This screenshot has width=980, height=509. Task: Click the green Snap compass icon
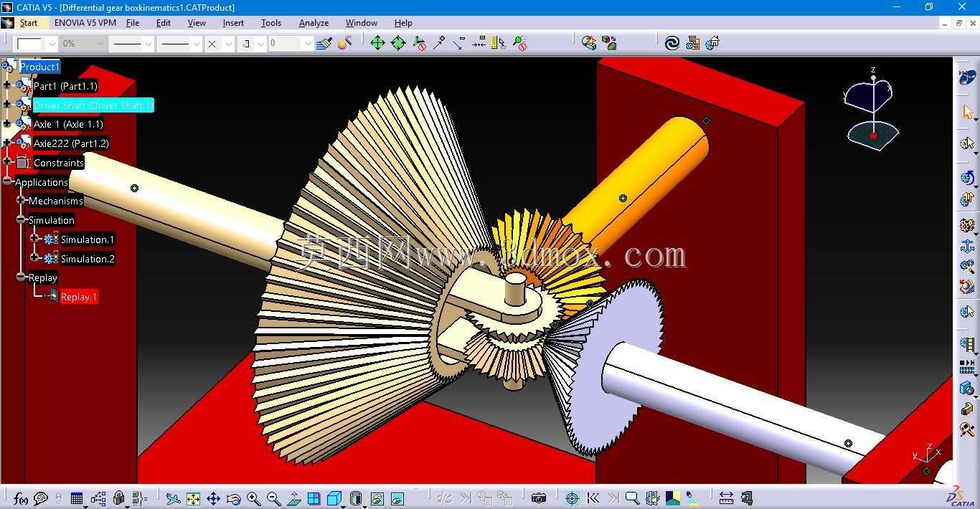398,43
